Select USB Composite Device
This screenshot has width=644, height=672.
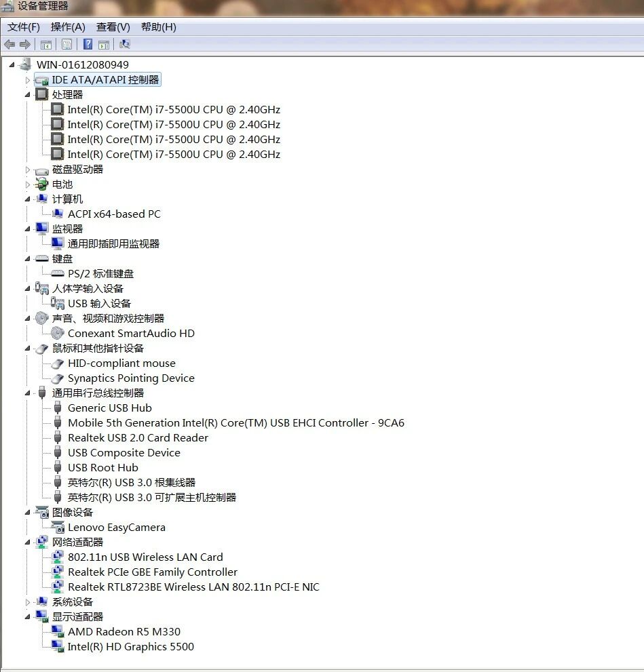tap(124, 452)
